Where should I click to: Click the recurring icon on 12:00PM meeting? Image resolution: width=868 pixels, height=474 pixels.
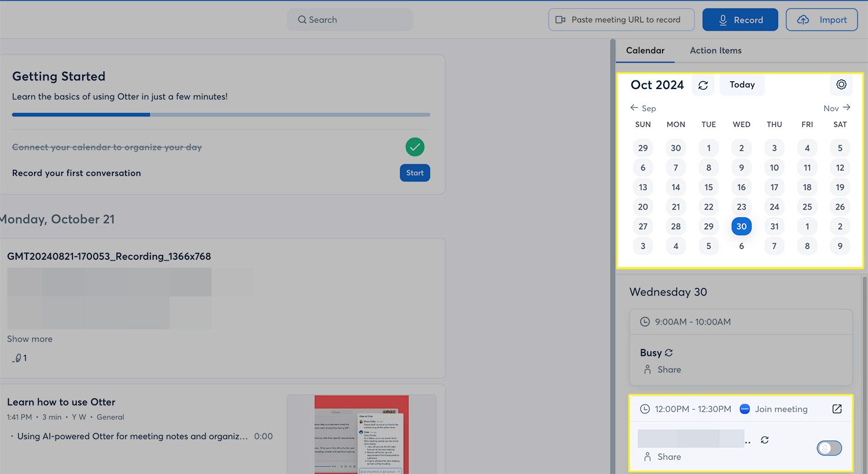point(764,440)
